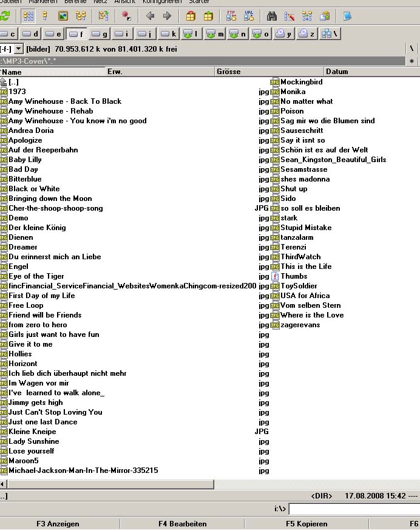The width and height of the screenshot is (420, 530).
Task: Go forward with the right arrow icon
Action: (167, 16)
